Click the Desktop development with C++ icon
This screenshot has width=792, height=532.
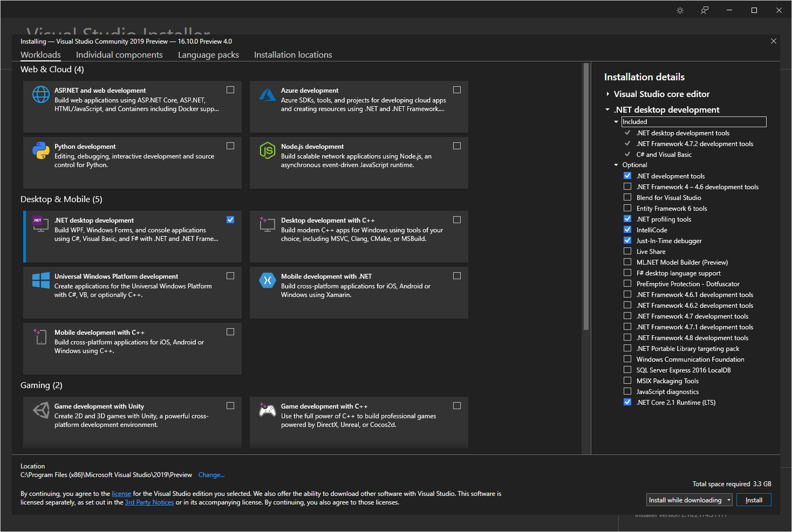268,224
